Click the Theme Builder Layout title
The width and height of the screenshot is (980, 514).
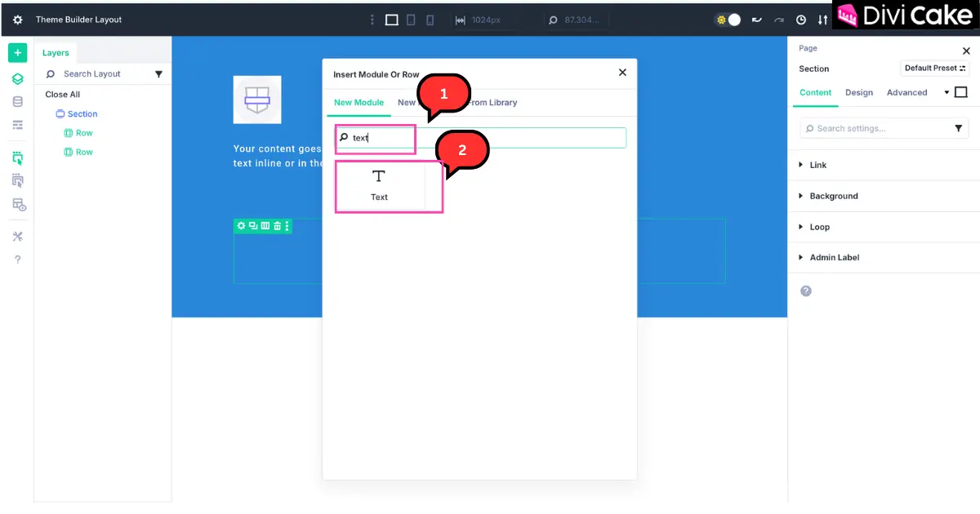coord(78,20)
